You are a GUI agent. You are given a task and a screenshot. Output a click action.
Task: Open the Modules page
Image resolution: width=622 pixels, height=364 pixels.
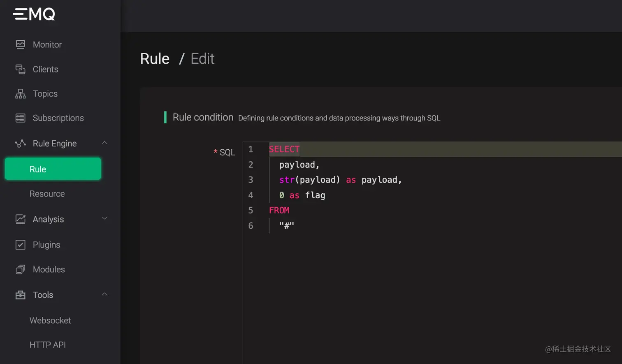click(x=49, y=269)
